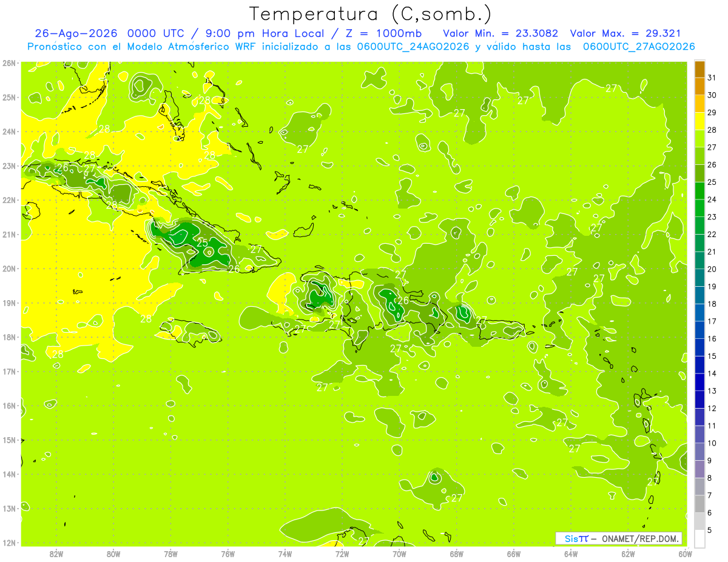Image resolution: width=728 pixels, height=562 pixels.
Task: Click the legend label "13"
Action: tap(712, 391)
